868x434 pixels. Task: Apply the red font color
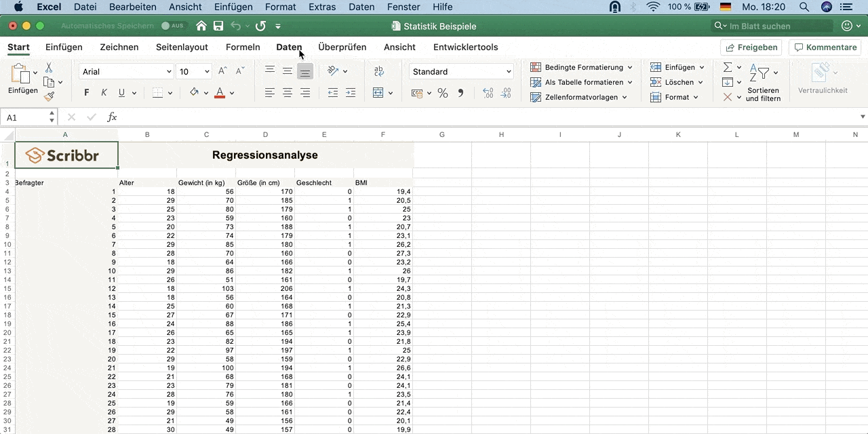tap(220, 93)
